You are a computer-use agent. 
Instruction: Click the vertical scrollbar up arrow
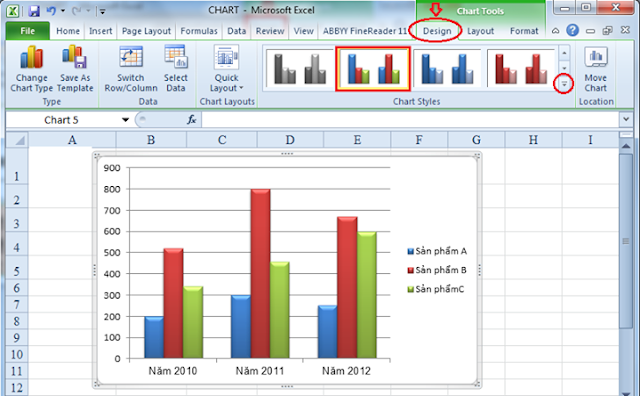(626, 146)
